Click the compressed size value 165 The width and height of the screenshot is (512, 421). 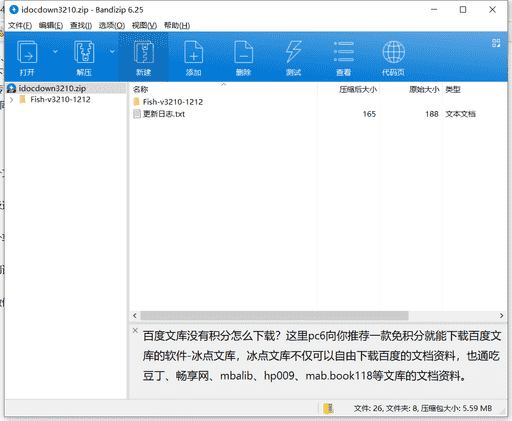369,114
